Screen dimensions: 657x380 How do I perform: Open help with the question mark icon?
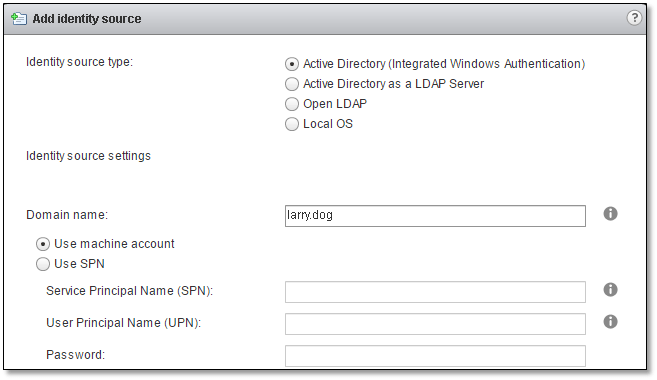pyautogui.click(x=634, y=18)
